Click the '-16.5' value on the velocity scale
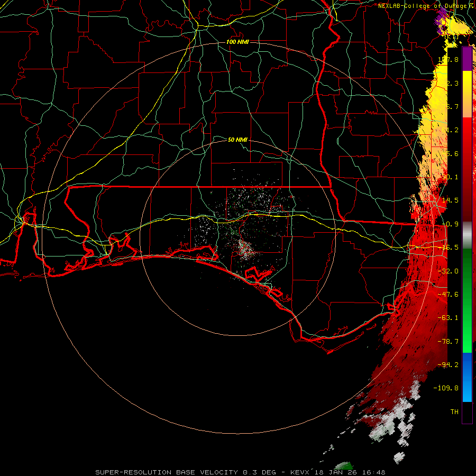This screenshot has height=476, width=476. pyautogui.click(x=448, y=248)
